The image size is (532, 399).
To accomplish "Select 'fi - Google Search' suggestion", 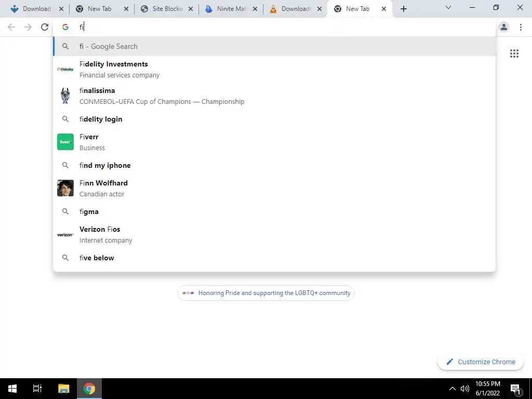I will [274, 46].
